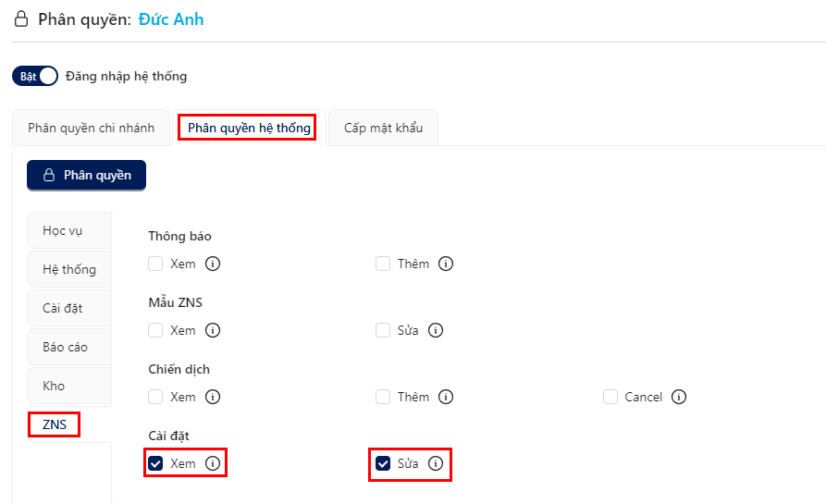Click the Đức Anh user name link
Viewport: 826px width, 504px height.
[x=171, y=19]
